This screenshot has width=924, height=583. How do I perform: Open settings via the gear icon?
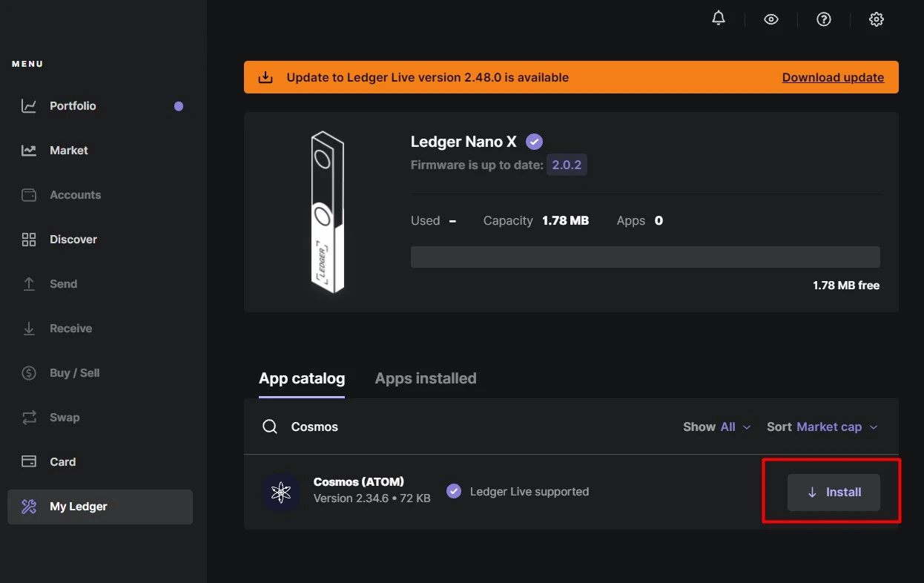[x=877, y=19]
